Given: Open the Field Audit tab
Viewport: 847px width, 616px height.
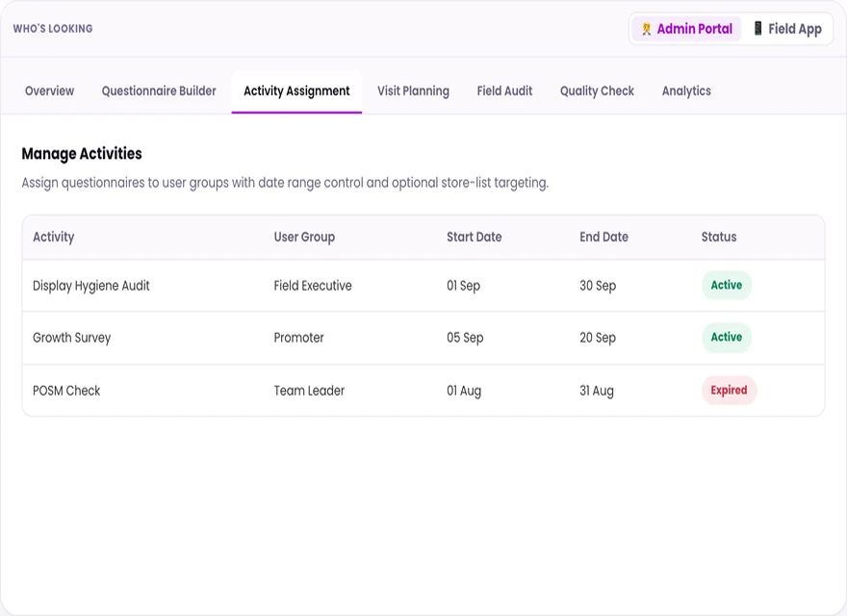Looking at the screenshot, I should (504, 90).
